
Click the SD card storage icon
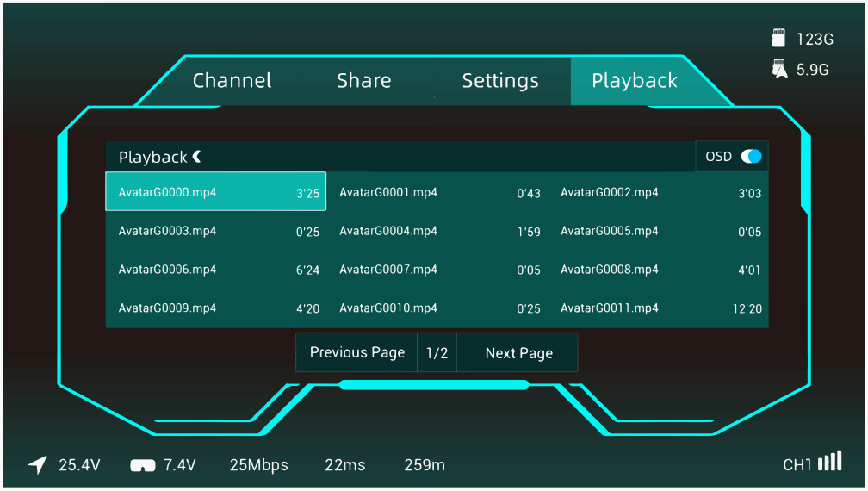tap(779, 38)
